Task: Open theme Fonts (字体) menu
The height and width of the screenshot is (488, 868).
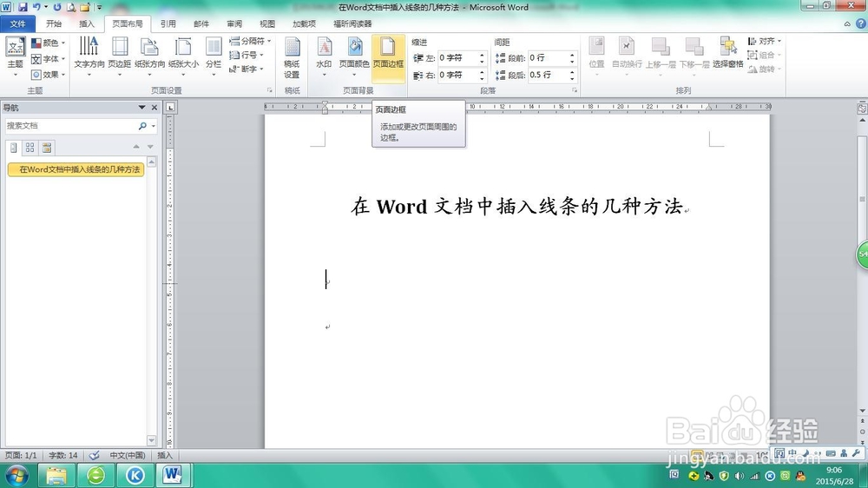Action: tap(48, 59)
